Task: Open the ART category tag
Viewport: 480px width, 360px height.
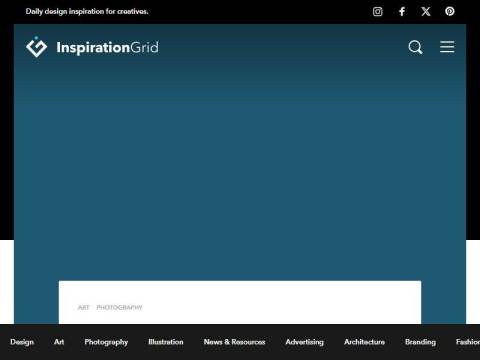Action: coord(84,307)
